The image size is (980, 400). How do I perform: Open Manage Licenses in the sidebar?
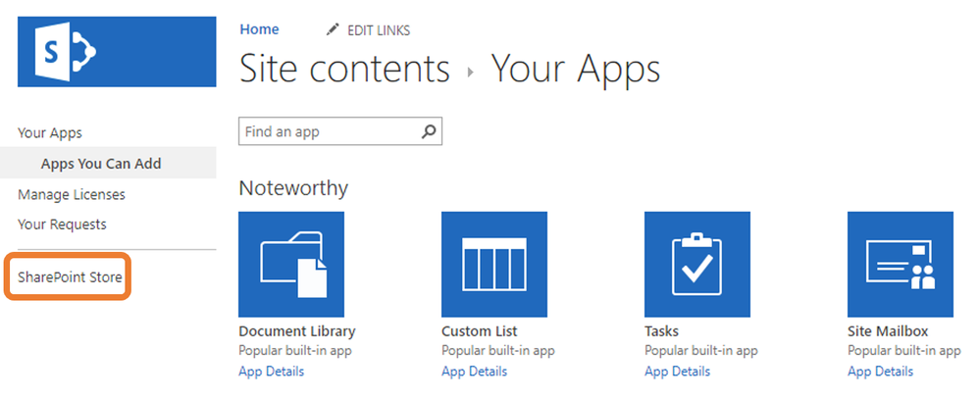pos(72,194)
